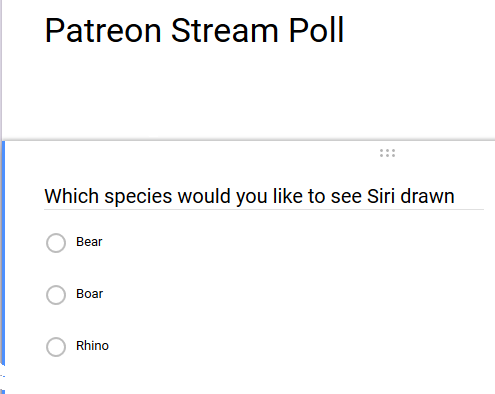Click the blank description area below form title
Screen dimensions: 495x394
pyautogui.click(x=248, y=87)
